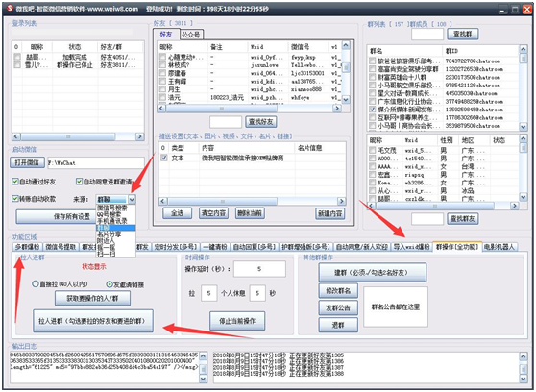Open the 微信号提取 function tab
The image size is (536, 392).
pyautogui.click(x=61, y=247)
